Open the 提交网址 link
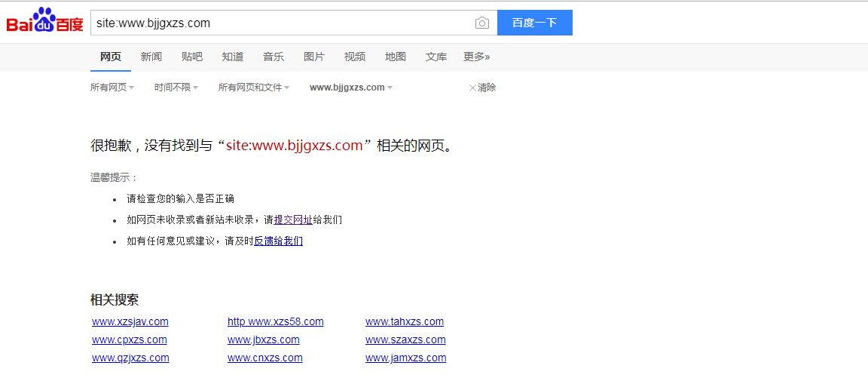The width and height of the screenshot is (868, 384). (x=293, y=220)
